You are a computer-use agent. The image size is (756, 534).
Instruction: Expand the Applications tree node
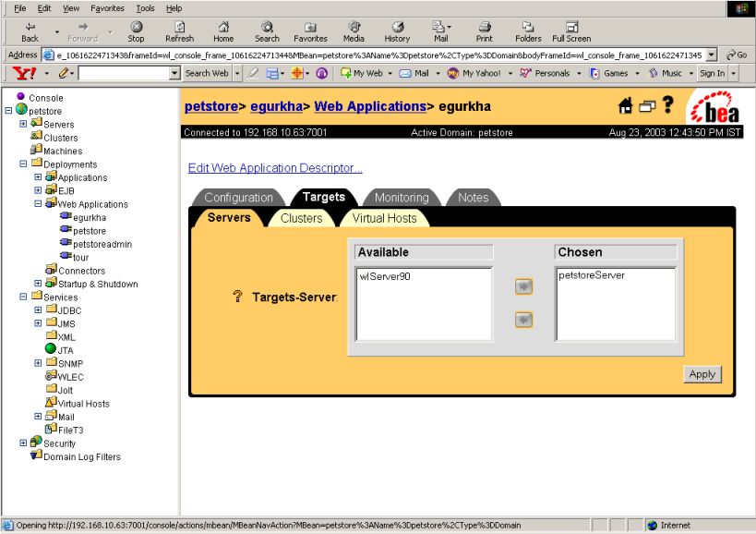pyautogui.click(x=38, y=177)
